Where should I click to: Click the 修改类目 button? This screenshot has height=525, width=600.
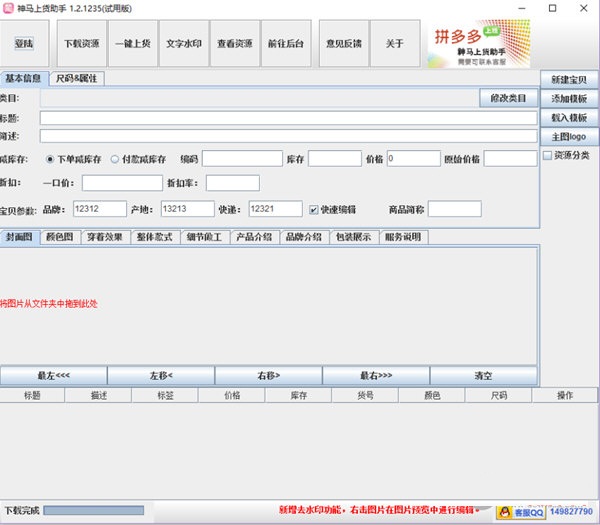point(508,98)
